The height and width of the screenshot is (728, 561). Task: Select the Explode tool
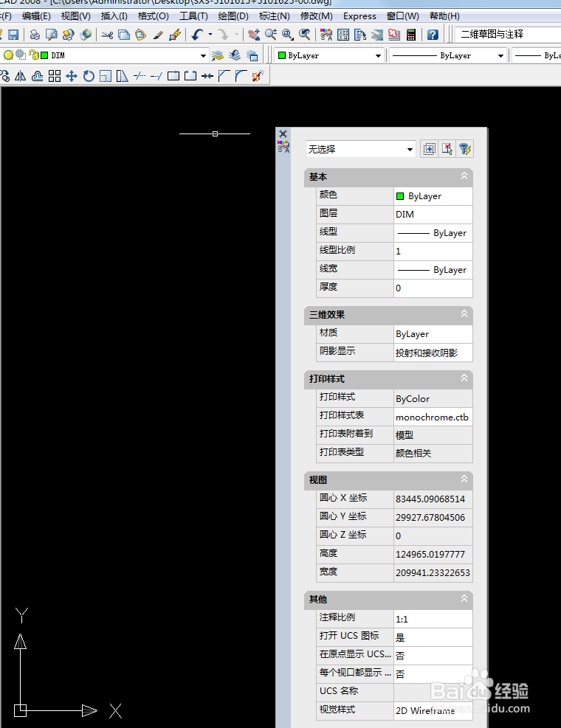[258, 76]
